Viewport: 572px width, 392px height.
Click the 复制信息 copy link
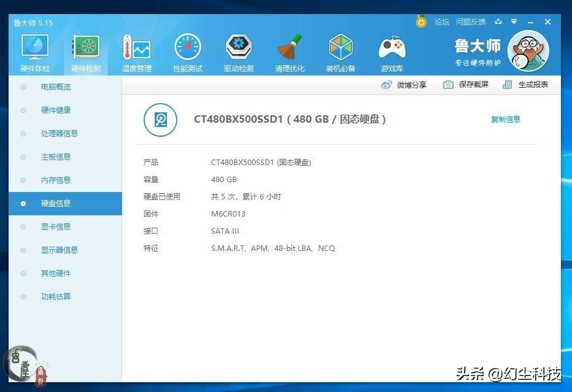click(x=505, y=120)
